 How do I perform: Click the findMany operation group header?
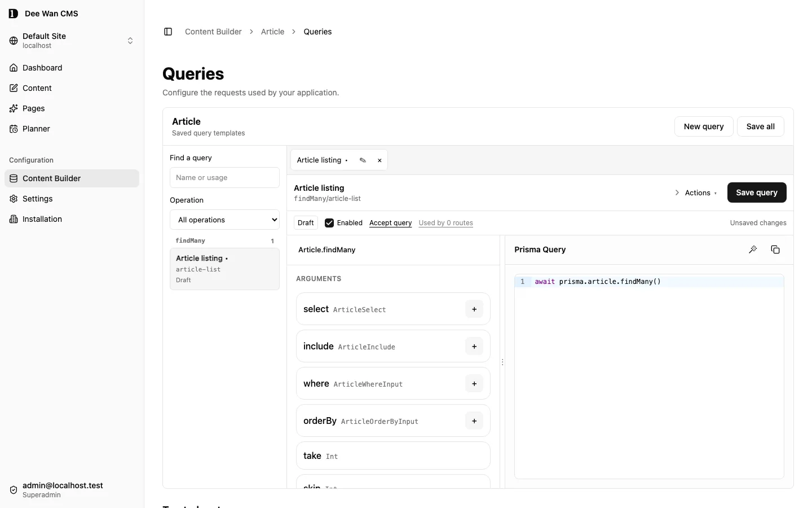[224, 240]
